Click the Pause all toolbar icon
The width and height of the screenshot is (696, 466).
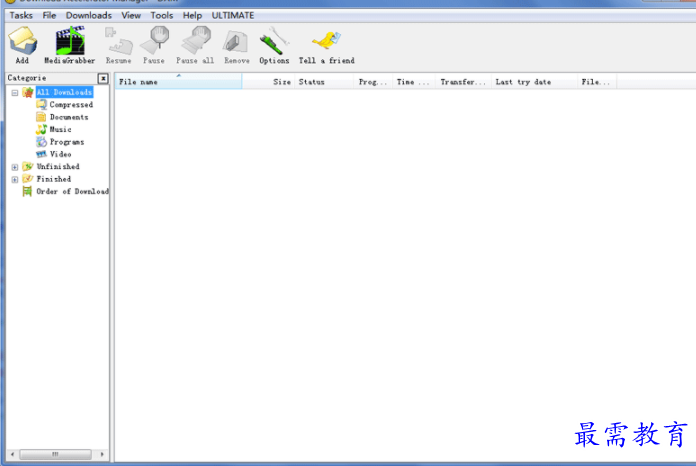click(x=195, y=41)
